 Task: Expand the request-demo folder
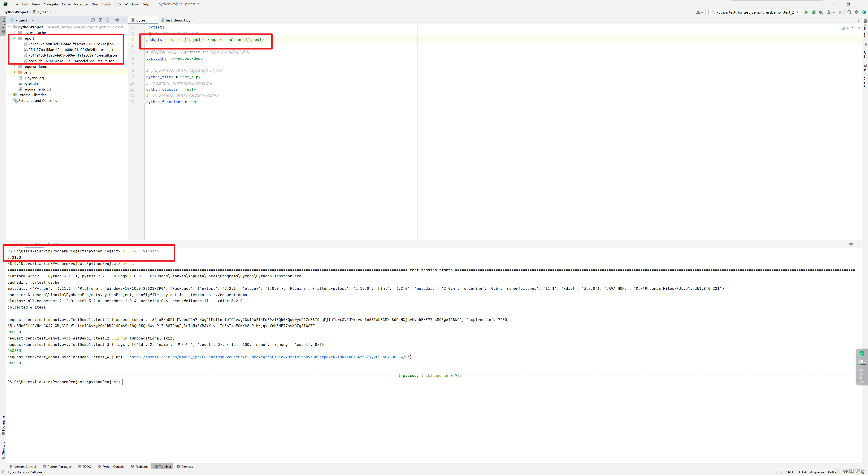pos(14,67)
